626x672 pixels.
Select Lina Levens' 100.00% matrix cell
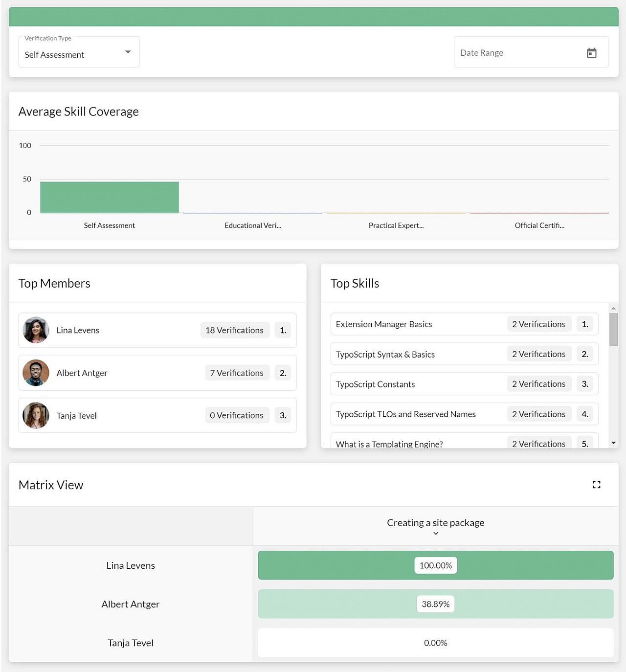pos(435,565)
